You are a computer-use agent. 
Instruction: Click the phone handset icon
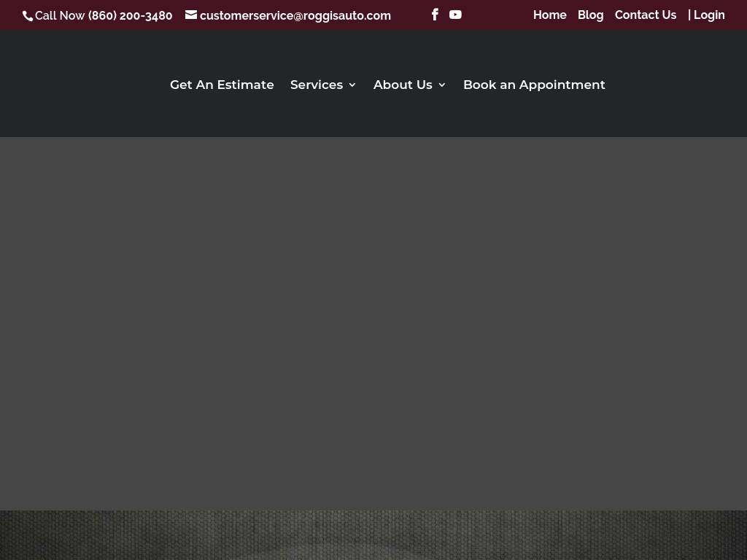[x=28, y=16]
